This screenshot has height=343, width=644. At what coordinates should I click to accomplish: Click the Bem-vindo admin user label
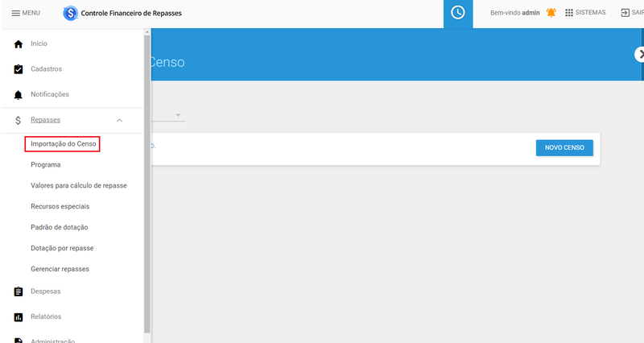click(514, 13)
